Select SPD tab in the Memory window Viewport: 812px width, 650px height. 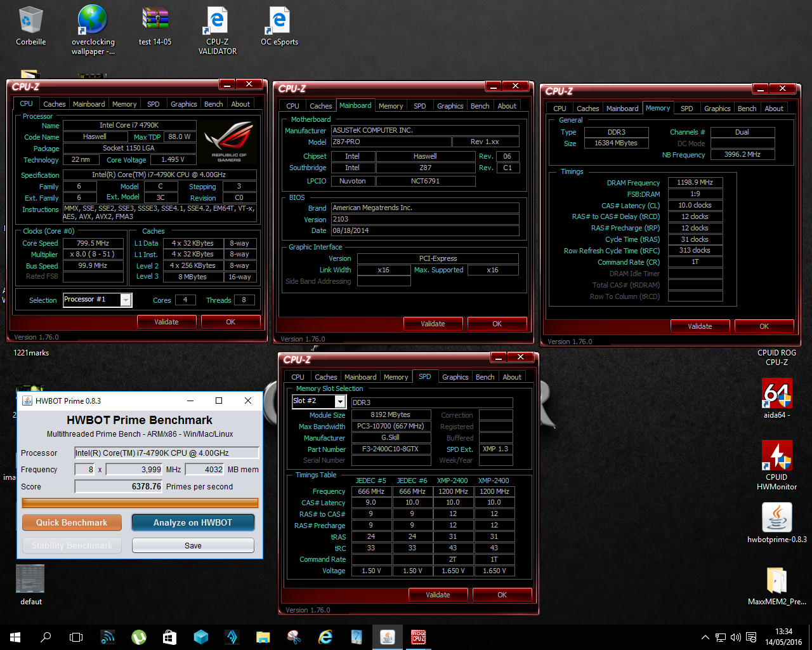coord(686,109)
